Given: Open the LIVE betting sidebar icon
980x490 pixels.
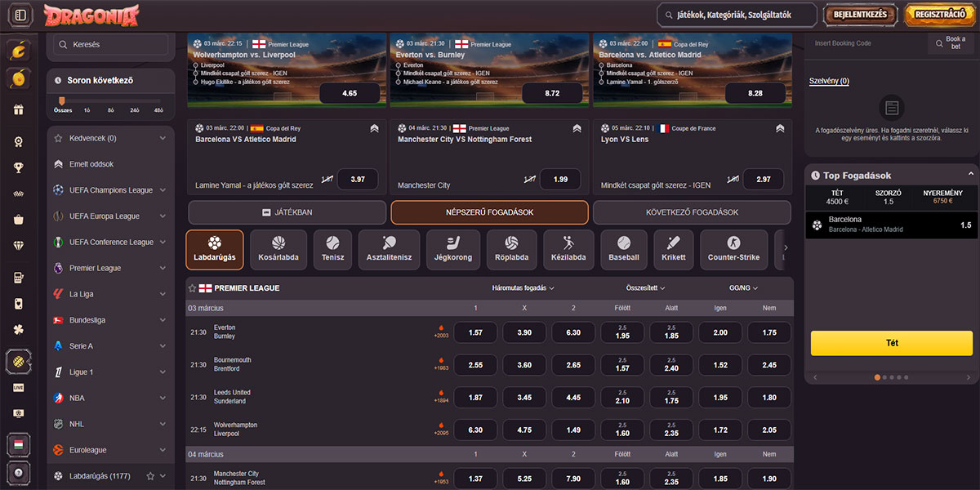Looking at the screenshot, I should (x=18, y=387).
